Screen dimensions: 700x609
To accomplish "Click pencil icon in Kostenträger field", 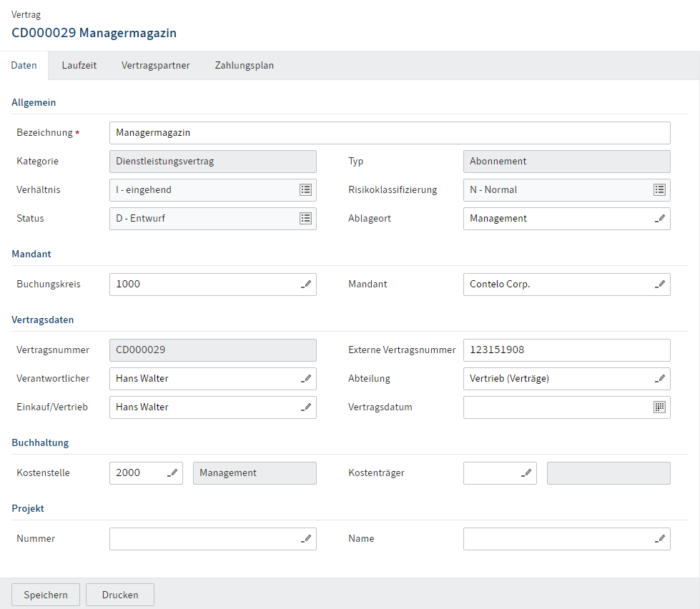I will [x=526, y=473].
